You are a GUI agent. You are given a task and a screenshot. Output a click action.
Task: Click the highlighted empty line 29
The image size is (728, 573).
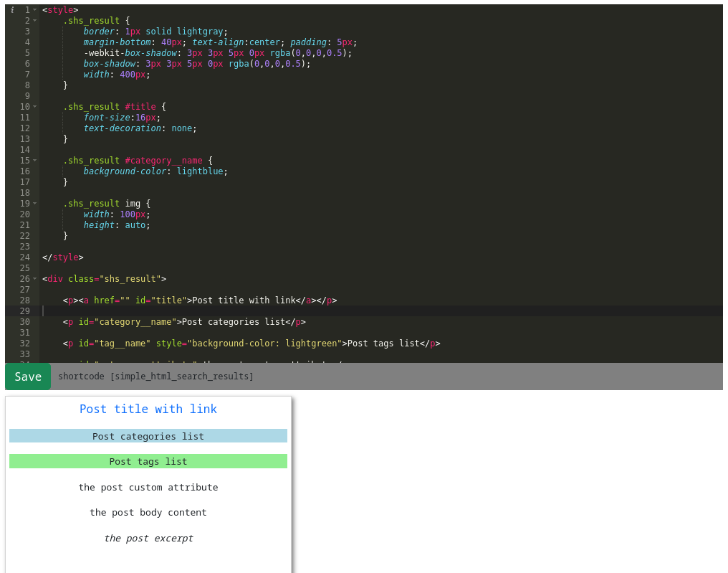click(215, 311)
